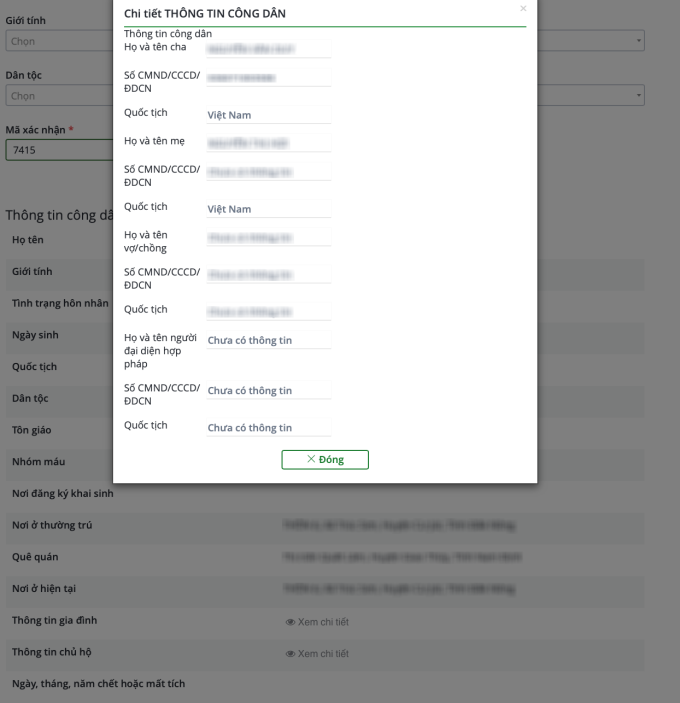Open Xem chi tiết link for Thông tin chủ hộ

(322, 654)
